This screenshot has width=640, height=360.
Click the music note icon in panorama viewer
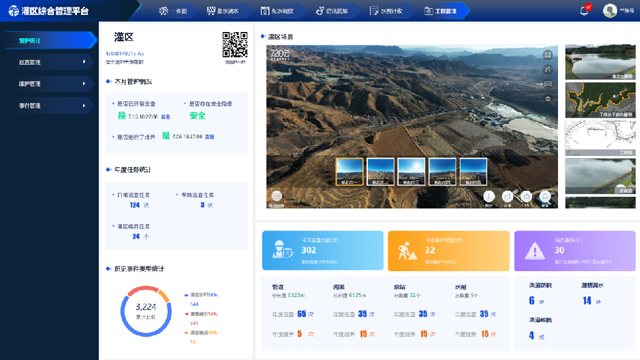[x=547, y=69]
